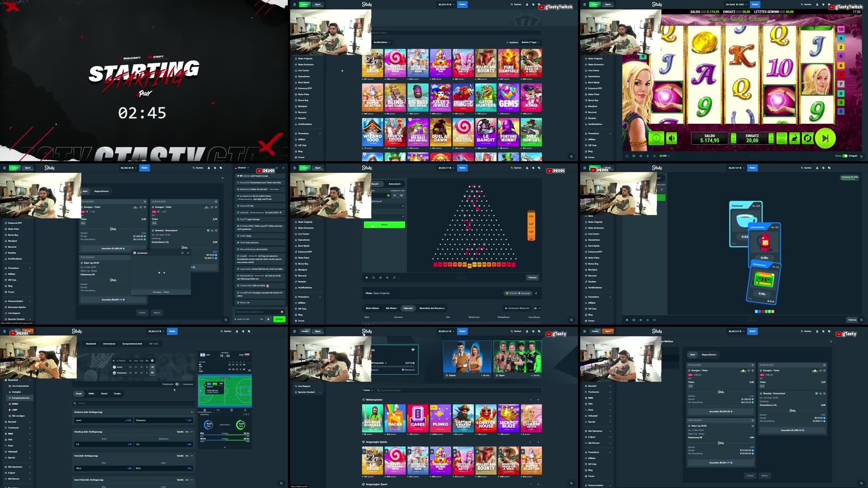Switch to Abgeschlossen tab in the chat-side bet slip
The height and width of the screenshot is (488, 868).
[101, 191]
